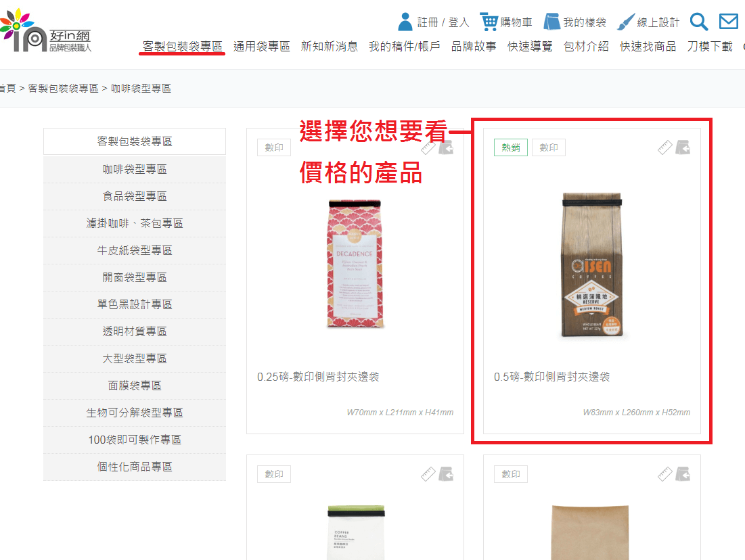This screenshot has width=745, height=560.
Task: Click 客製包裝袋專區 breadcrumb link
Action: [x=63, y=89]
